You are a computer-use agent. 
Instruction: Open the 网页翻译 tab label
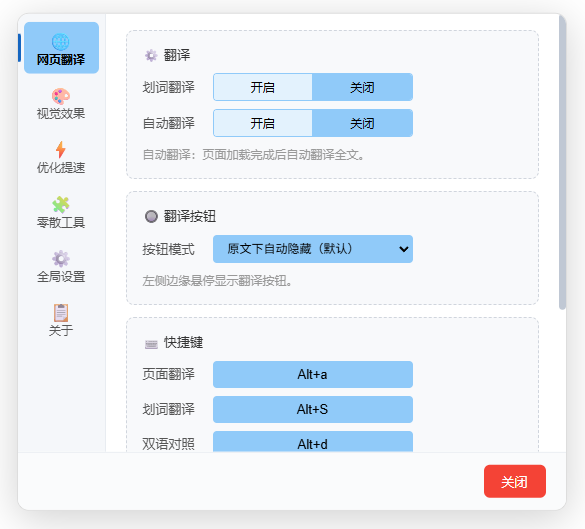61,60
